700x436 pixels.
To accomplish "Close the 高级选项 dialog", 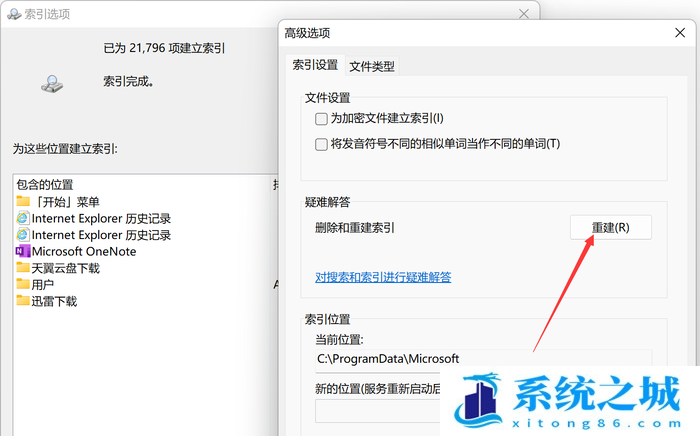I will tap(680, 33).
